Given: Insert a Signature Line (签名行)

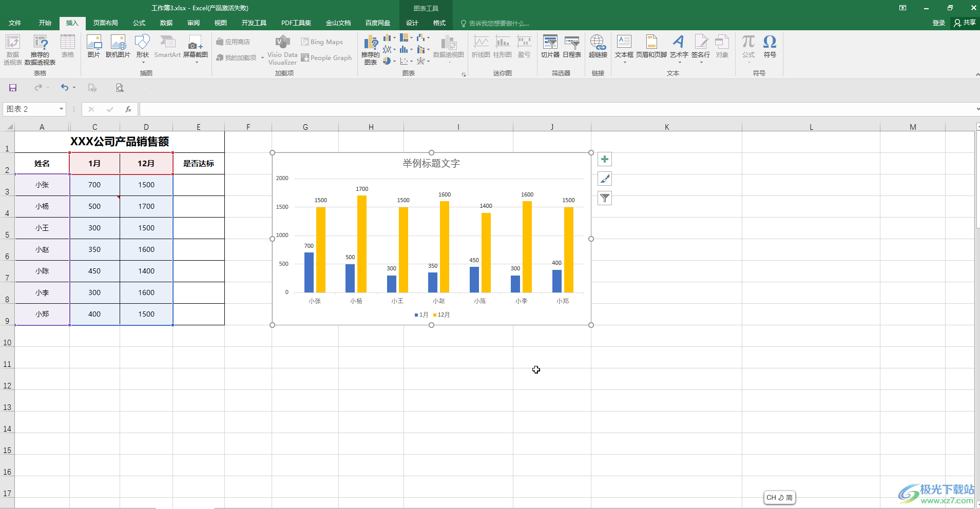Looking at the screenshot, I should [x=701, y=49].
